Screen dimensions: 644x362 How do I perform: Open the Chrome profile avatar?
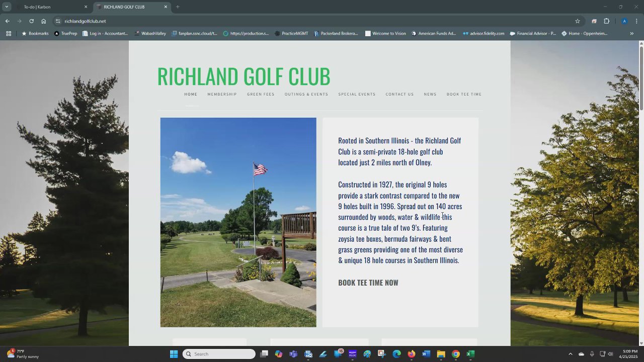624,21
